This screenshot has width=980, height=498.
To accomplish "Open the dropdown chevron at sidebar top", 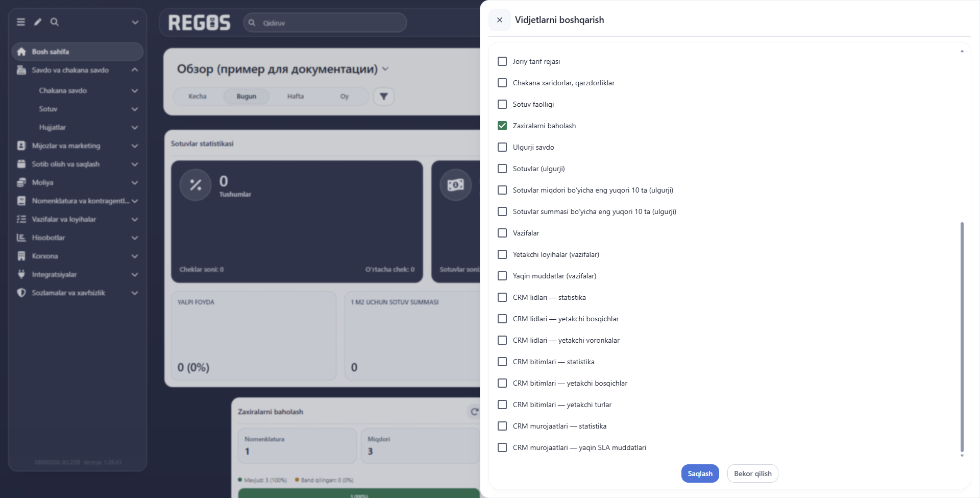I will [x=135, y=22].
